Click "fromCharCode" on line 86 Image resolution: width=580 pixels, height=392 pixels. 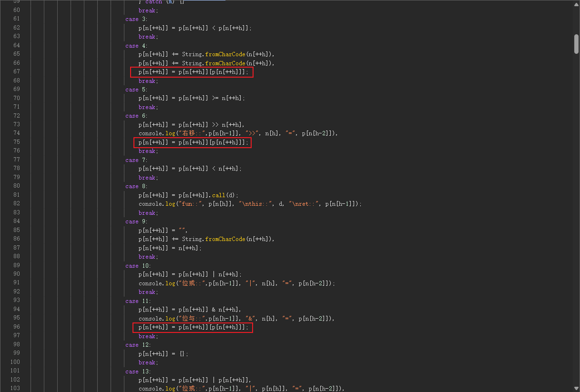225,239
